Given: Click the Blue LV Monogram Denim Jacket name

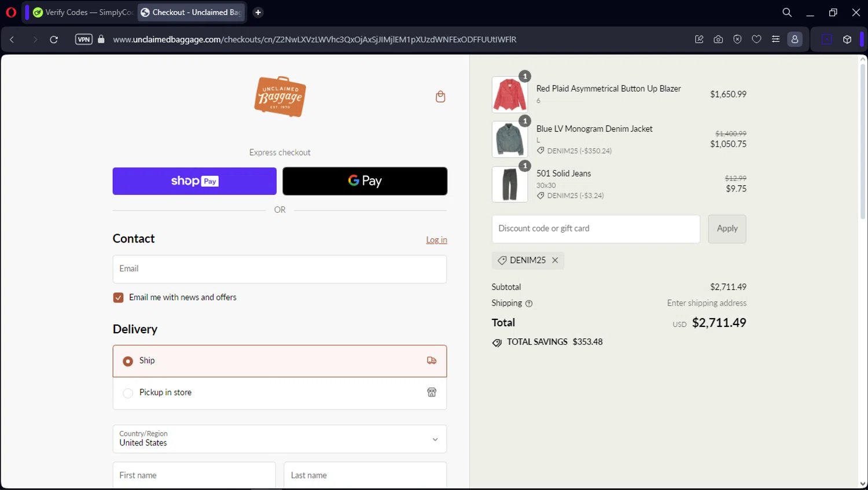Looking at the screenshot, I should click(594, 129).
